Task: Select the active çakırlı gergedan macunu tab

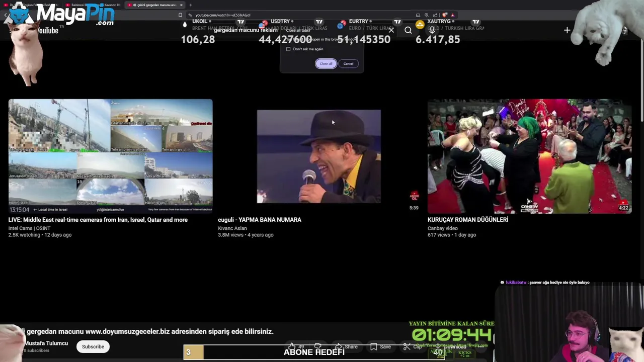Action: point(155,5)
